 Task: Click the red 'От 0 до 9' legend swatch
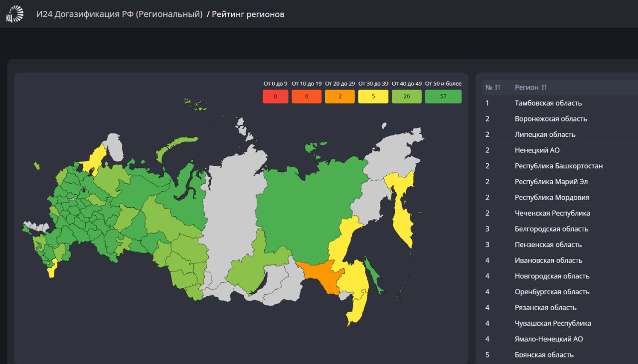[x=275, y=97]
